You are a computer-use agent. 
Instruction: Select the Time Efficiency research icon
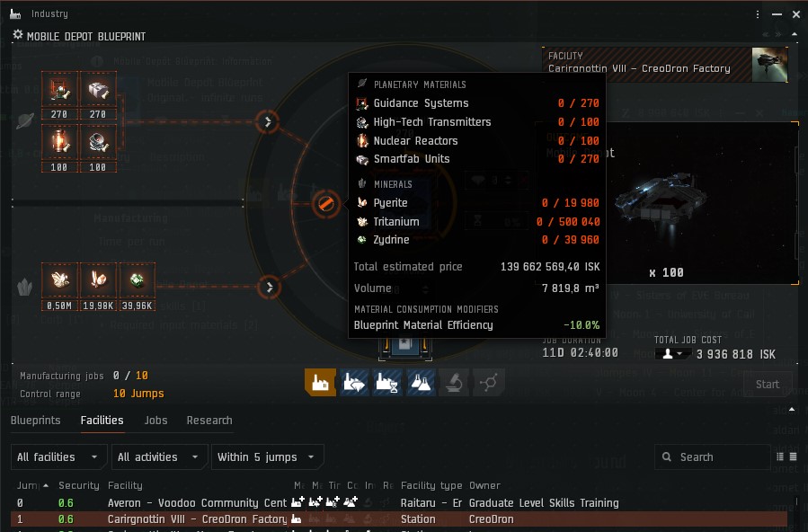tap(387, 382)
